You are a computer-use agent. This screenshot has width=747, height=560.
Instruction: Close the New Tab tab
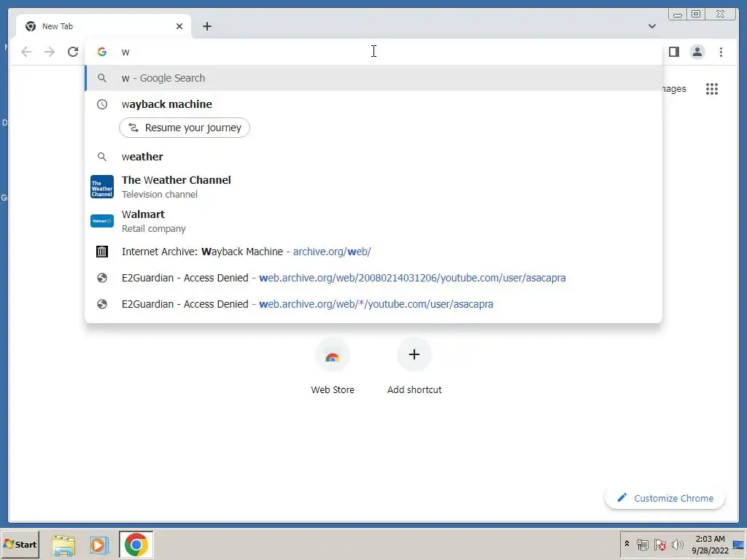coord(179,26)
